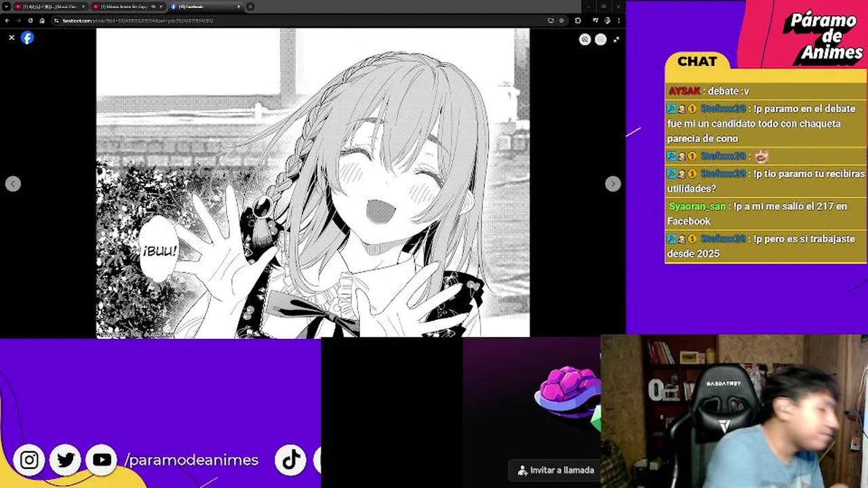Go back in browser history
This screenshot has width=868, height=488.
[x=7, y=20]
